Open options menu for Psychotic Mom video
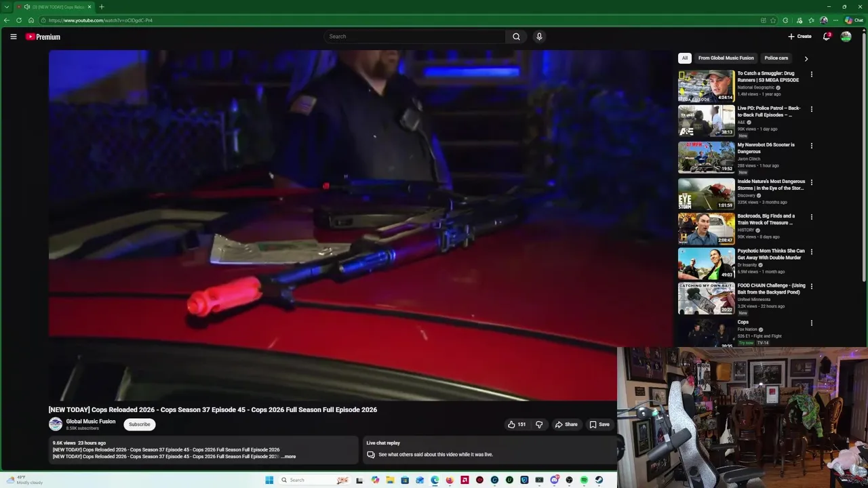868x488 pixels. [811, 252]
